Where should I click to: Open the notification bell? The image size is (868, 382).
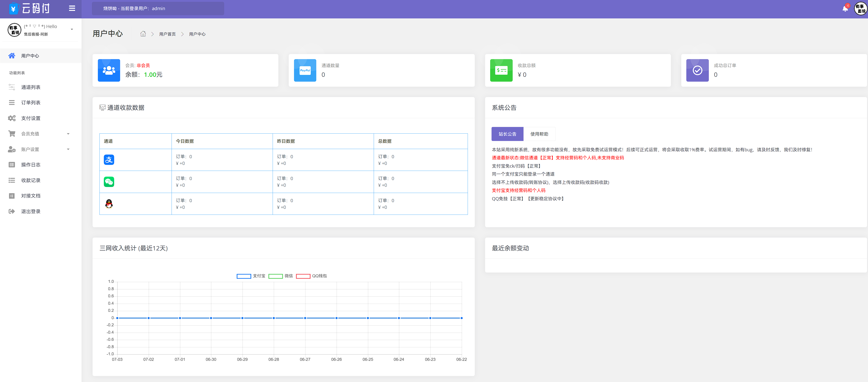(845, 9)
